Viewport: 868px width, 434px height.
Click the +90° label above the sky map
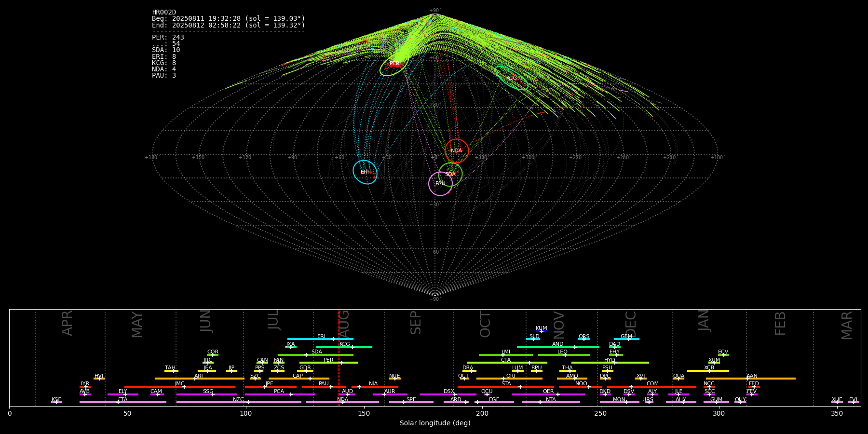pos(435,10)
